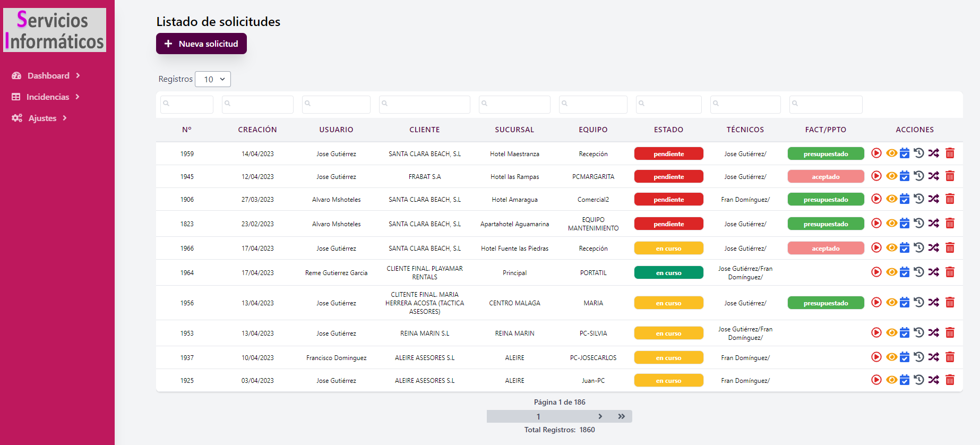
Task: Start request 1937 with play icon
Action: (x=876, y=357)
